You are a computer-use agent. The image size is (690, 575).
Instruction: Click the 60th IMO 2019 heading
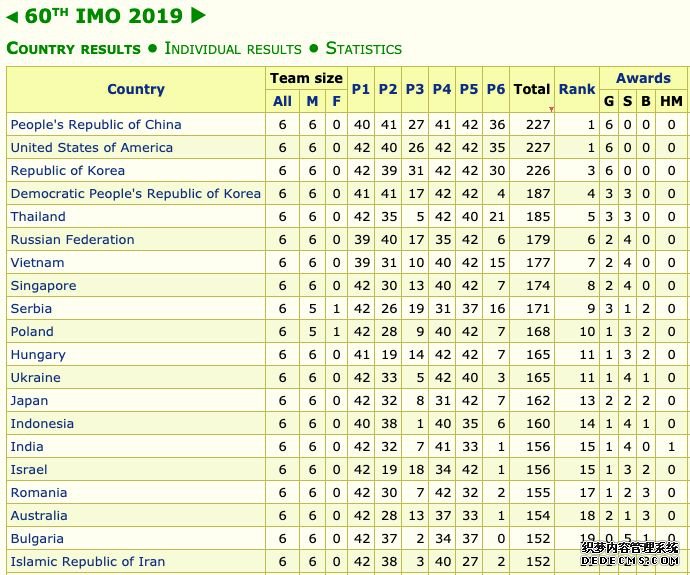[x=104, y=16]
